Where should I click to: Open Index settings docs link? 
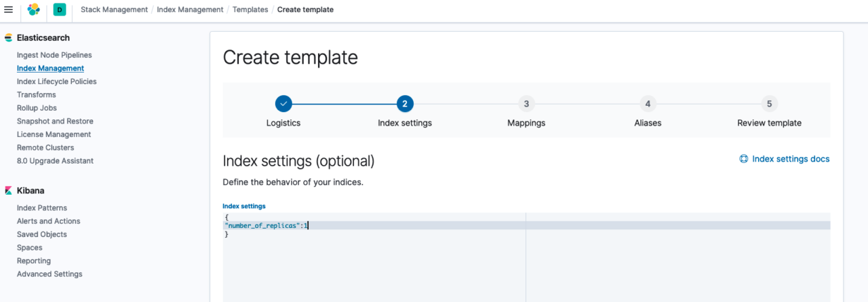791,159
